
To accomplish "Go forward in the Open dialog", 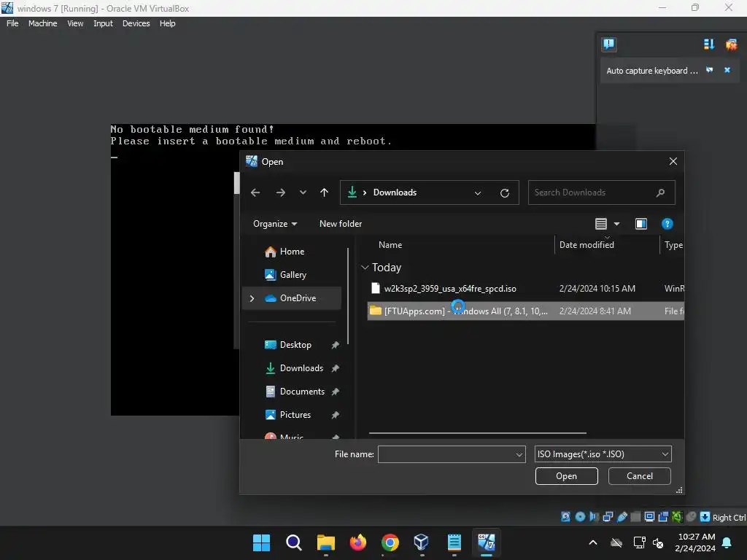I will pos(281,192).
